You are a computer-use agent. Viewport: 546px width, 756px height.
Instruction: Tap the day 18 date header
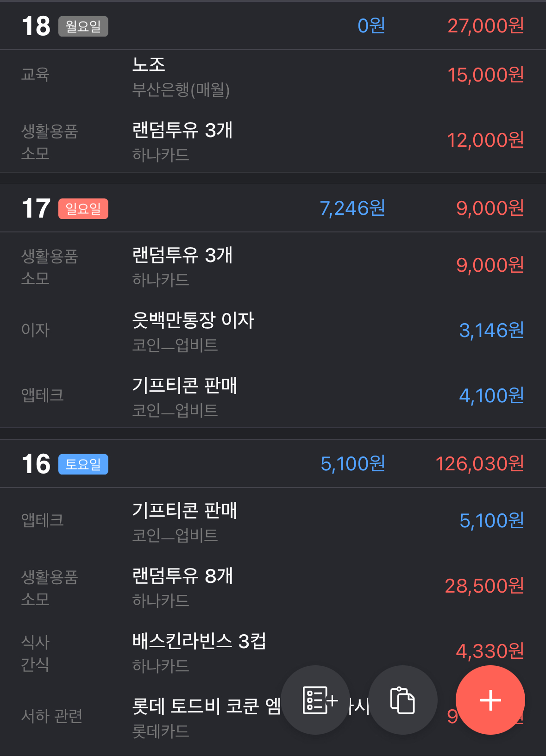coord(273,25)
